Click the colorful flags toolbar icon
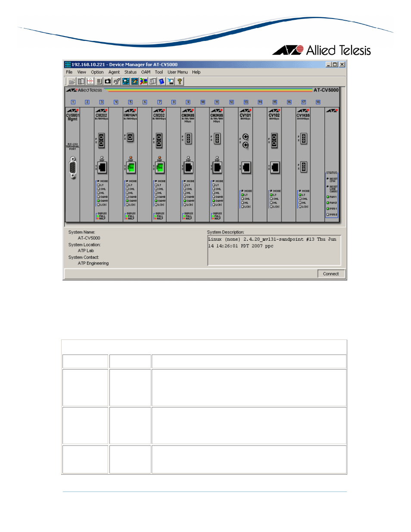 [x=144, y=81]
